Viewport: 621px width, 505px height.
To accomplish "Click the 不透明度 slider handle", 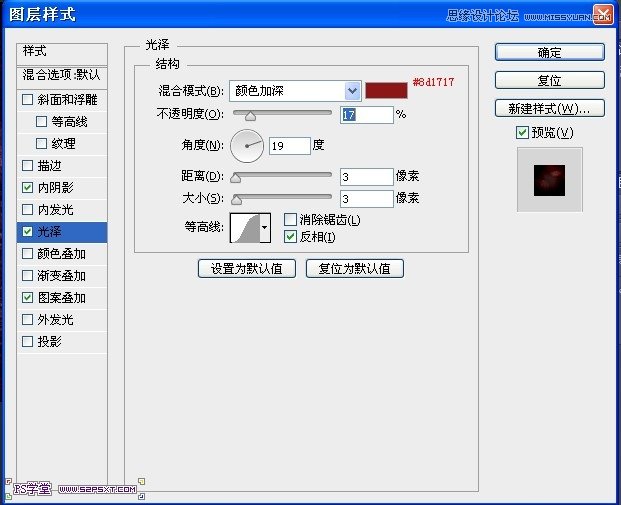I will tap(250, 116).
